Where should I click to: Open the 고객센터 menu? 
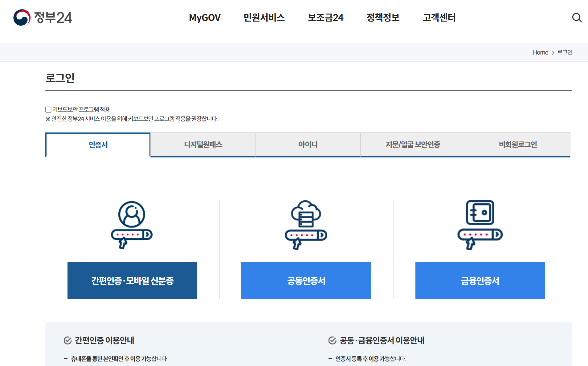[x=439, y=18]
